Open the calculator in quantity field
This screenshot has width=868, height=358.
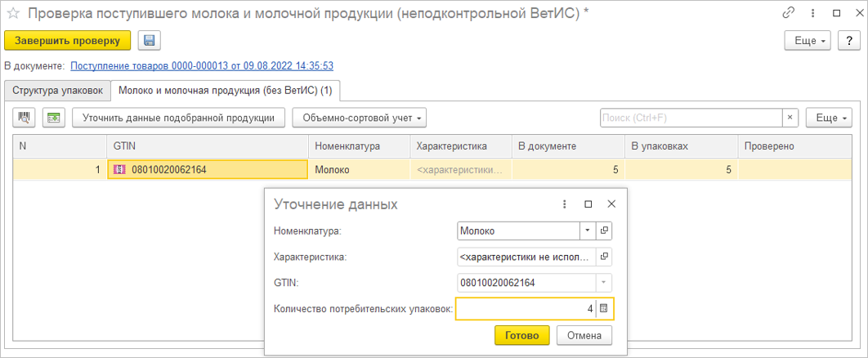click(x=604, y=309)
